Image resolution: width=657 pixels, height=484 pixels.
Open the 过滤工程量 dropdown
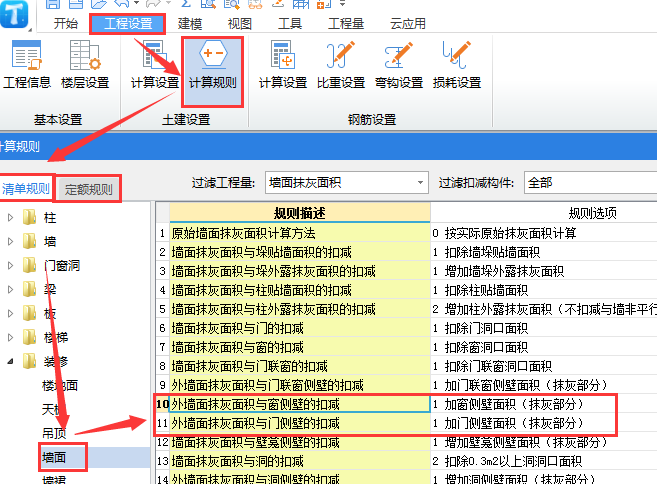click(347, 182)
